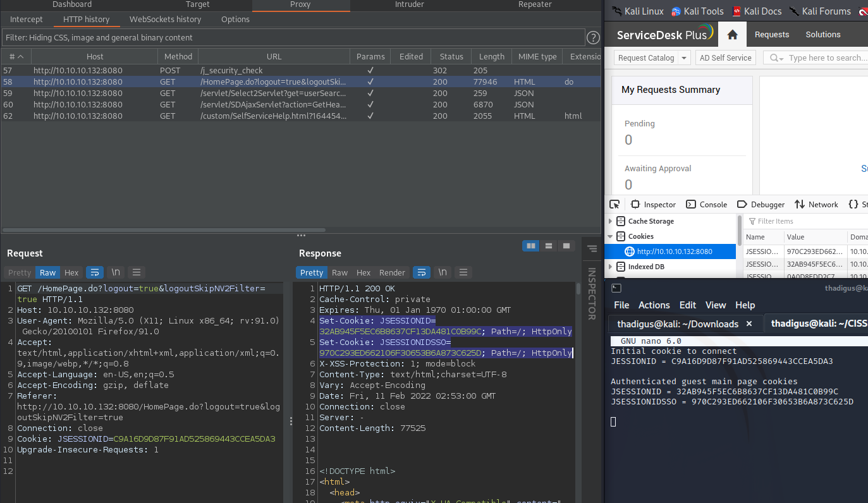Open Burp filter help question mark icon
Image resolution: width=868 pixels, height=503 pixels.
click(x=593, y=38)
